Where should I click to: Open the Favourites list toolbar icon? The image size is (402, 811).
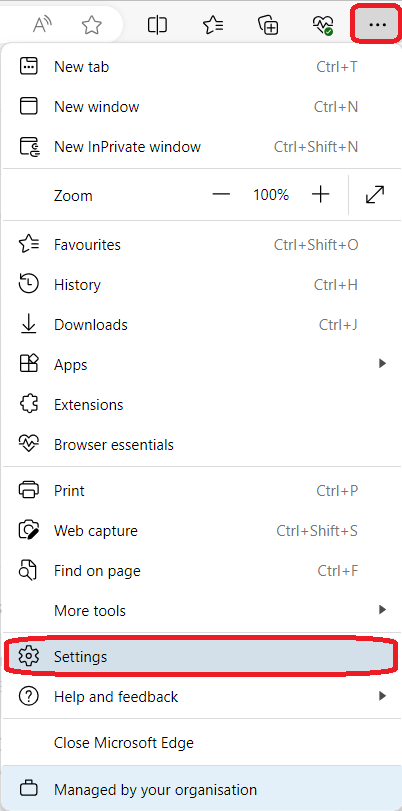(213, 25)
